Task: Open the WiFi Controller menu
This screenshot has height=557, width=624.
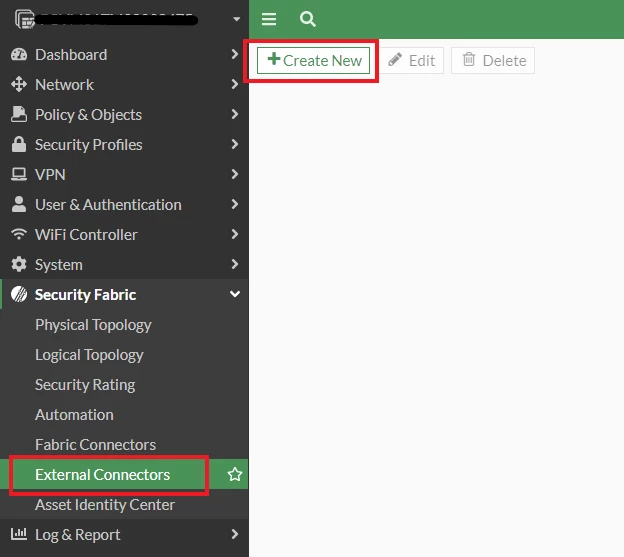Action: [x=124, y=234]
